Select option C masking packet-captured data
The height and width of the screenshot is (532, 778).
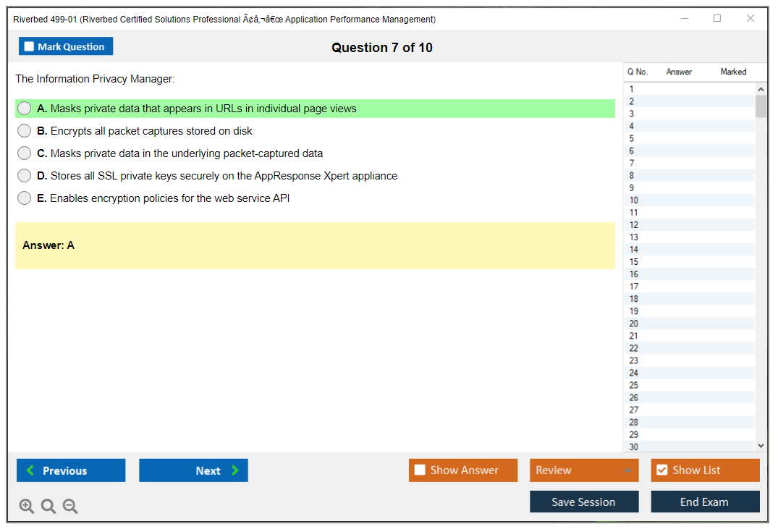pos(25,153)
